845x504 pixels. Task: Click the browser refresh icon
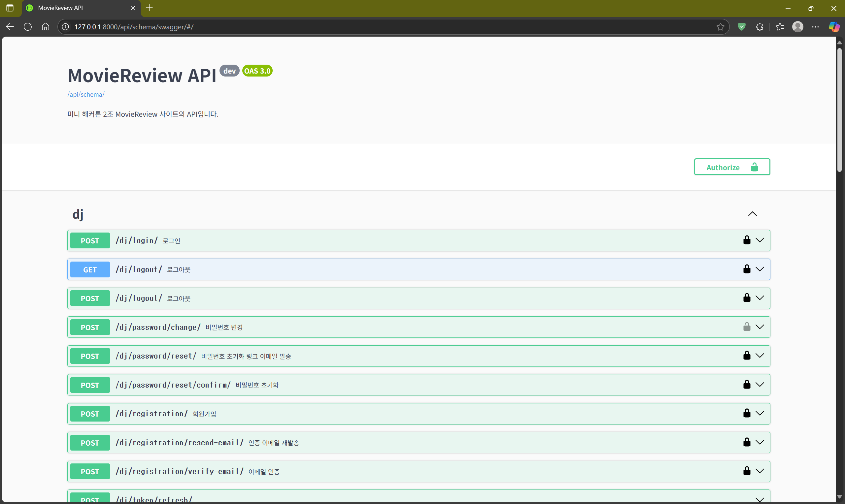coord(28,27)
